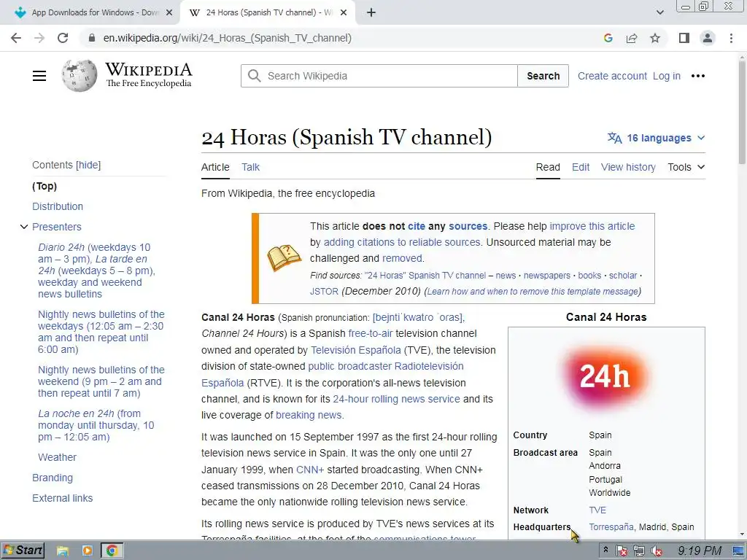Click the Search button
This screenshot has width=747, height=560.
click(x=543, y=76)
